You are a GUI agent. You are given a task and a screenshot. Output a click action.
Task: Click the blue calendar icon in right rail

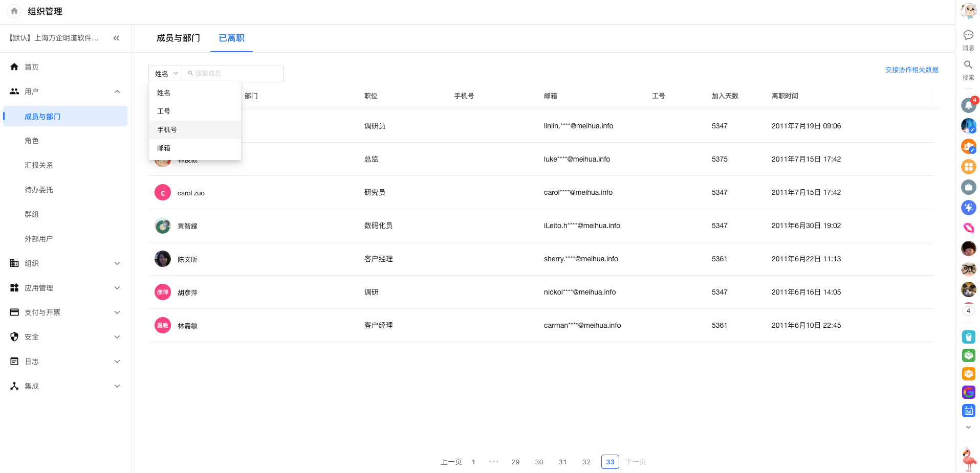(968, 411)
